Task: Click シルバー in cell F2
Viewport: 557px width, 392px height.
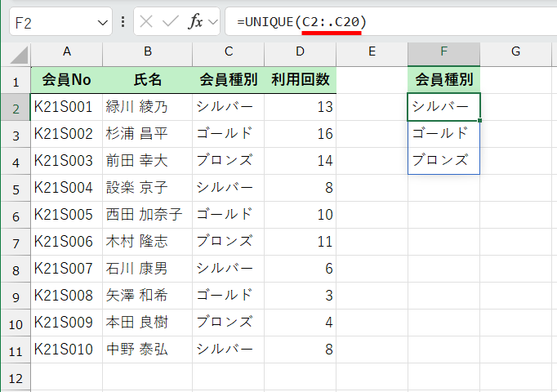Action: pyautogui.click(x=444, y=107)
